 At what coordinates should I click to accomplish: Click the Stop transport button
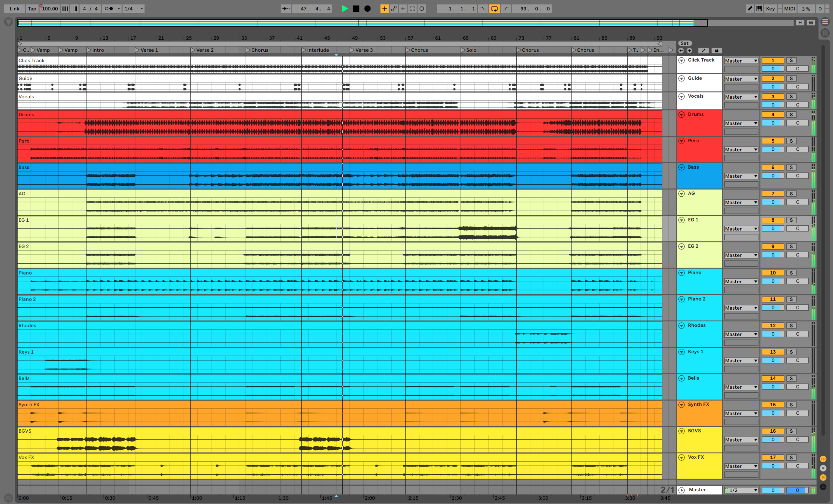point(356,9)
